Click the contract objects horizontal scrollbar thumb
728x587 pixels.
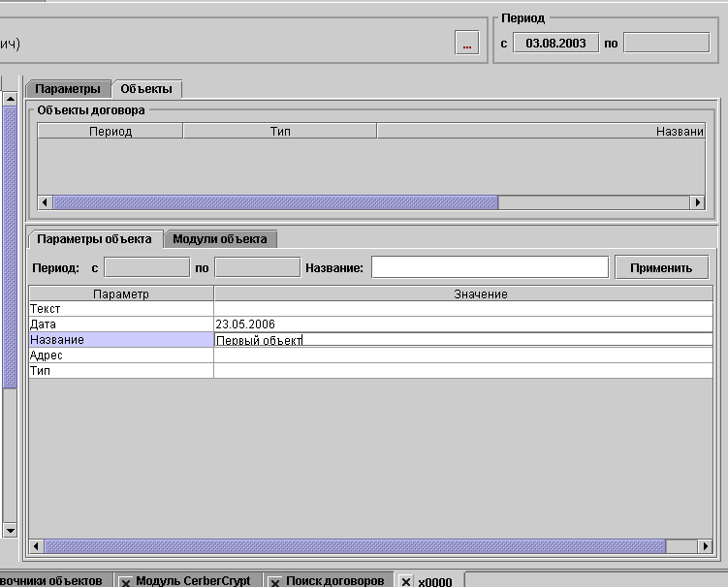(275, 202)
